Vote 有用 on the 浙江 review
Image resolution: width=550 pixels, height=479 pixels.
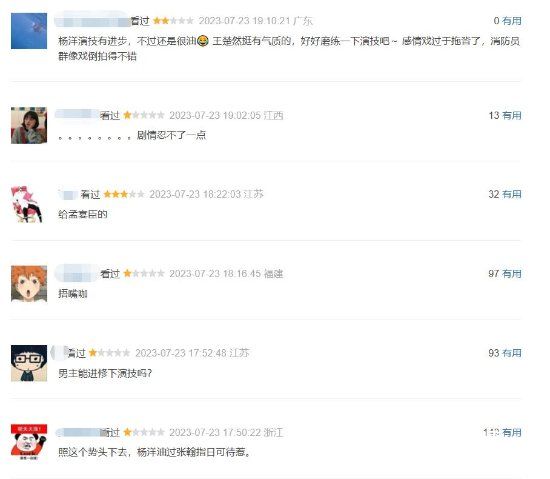(512, 433)
